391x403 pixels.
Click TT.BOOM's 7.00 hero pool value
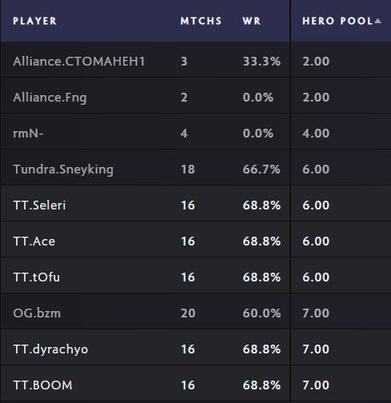click(316, 385)
